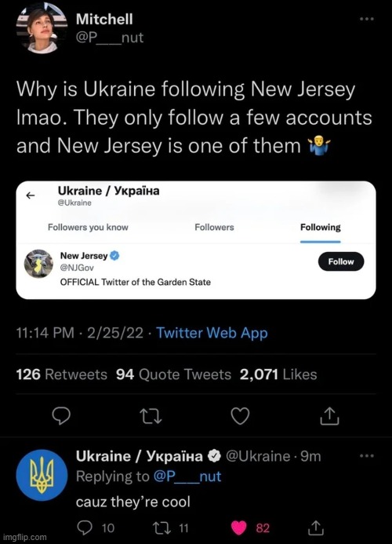392x544 pixels.
Task: Like Mitchell's tweet with the heart icon
Action: pyautogui.click(x=240, y=416)
